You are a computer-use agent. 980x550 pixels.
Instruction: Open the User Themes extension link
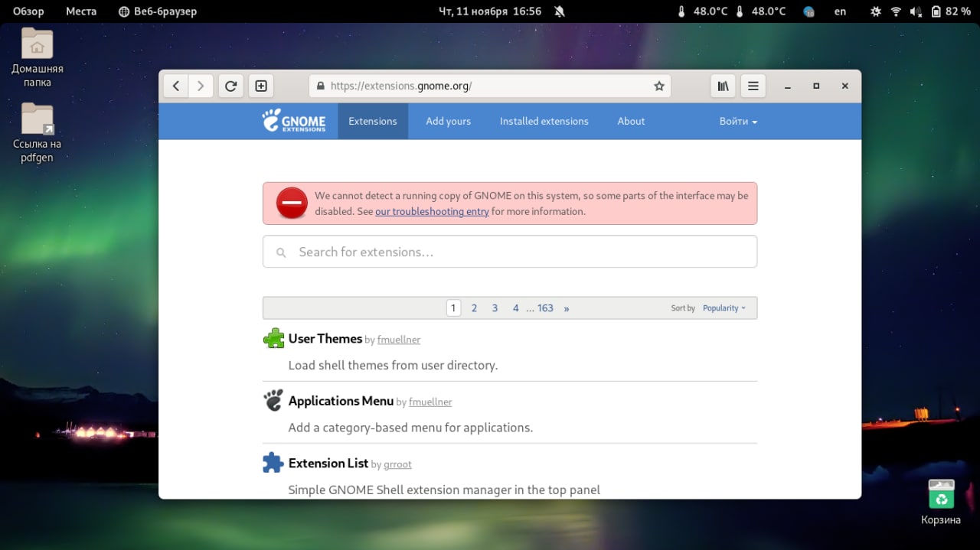tap(325, 338)
